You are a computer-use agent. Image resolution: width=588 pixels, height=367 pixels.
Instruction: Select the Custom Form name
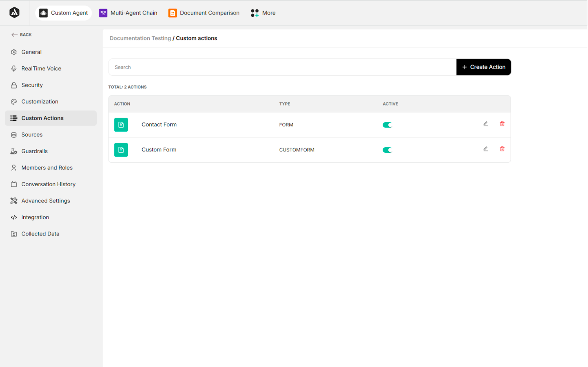[159, 150]
